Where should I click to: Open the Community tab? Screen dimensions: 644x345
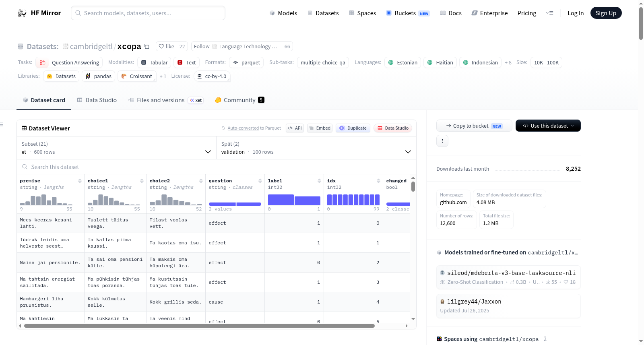(x=240, y=100)
